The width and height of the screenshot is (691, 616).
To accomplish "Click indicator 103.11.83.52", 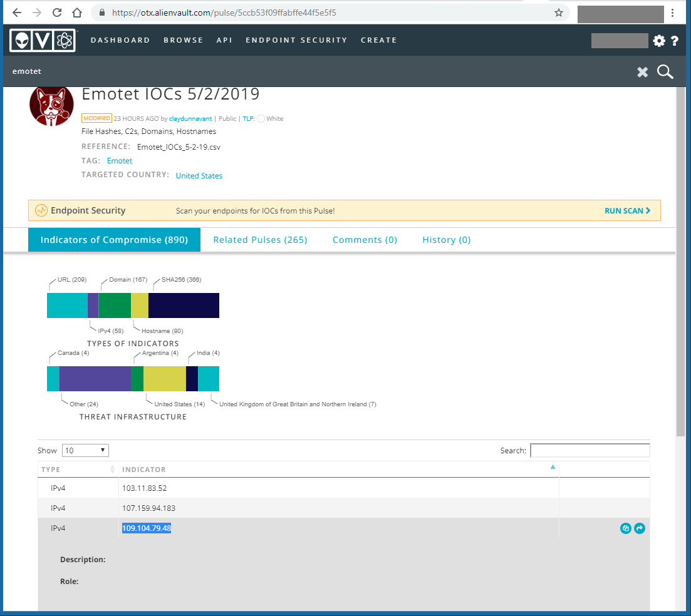I will 145,488.
